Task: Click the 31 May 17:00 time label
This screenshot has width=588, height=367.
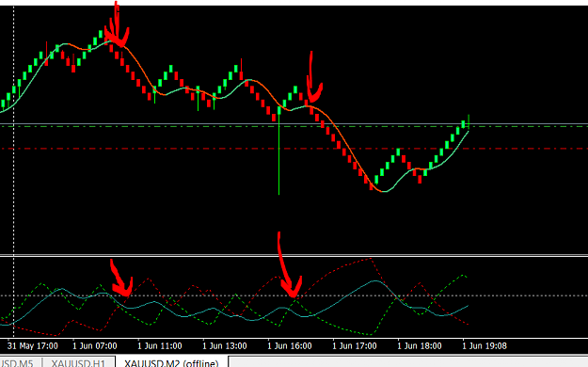Action: pyautogui.click(x=33, y=346)
